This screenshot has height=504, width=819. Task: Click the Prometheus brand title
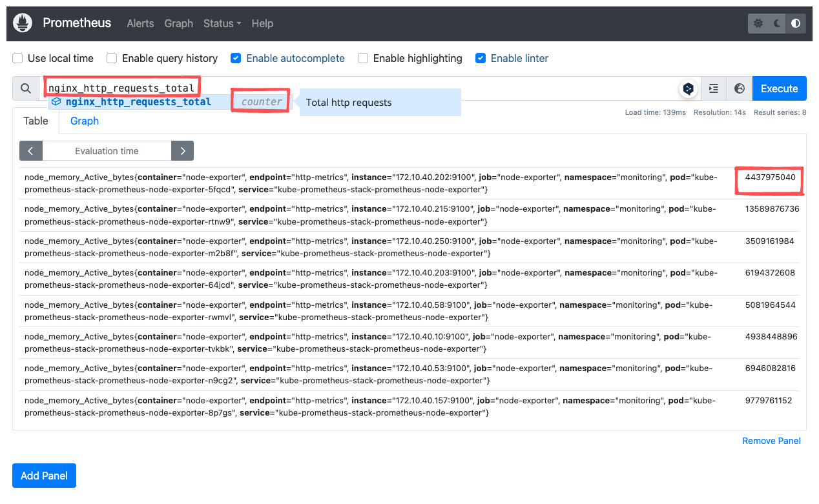pyautogui.click(x=77, y=23)
